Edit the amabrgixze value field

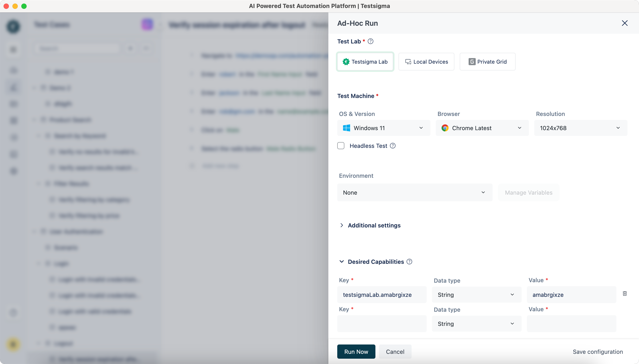[x=572, y=294]
